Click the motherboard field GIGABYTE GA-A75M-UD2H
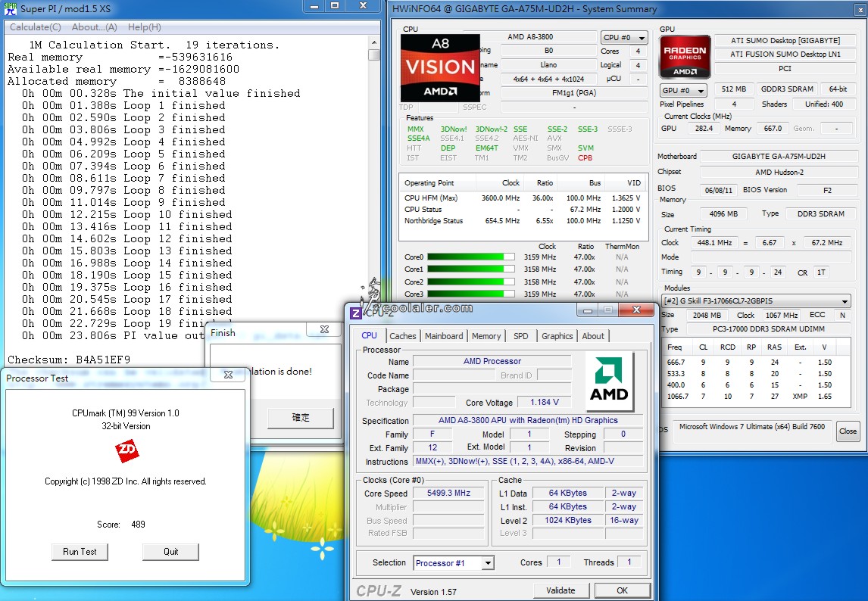 point(779,157)
